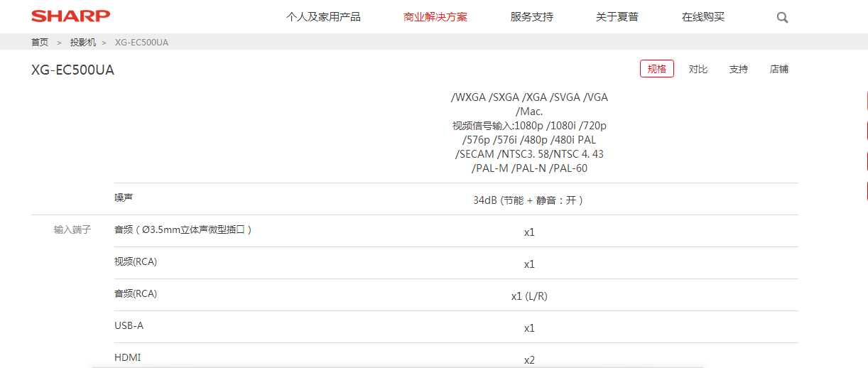
Task: Click the 噪声 specification row label
Action: (124, 197)
